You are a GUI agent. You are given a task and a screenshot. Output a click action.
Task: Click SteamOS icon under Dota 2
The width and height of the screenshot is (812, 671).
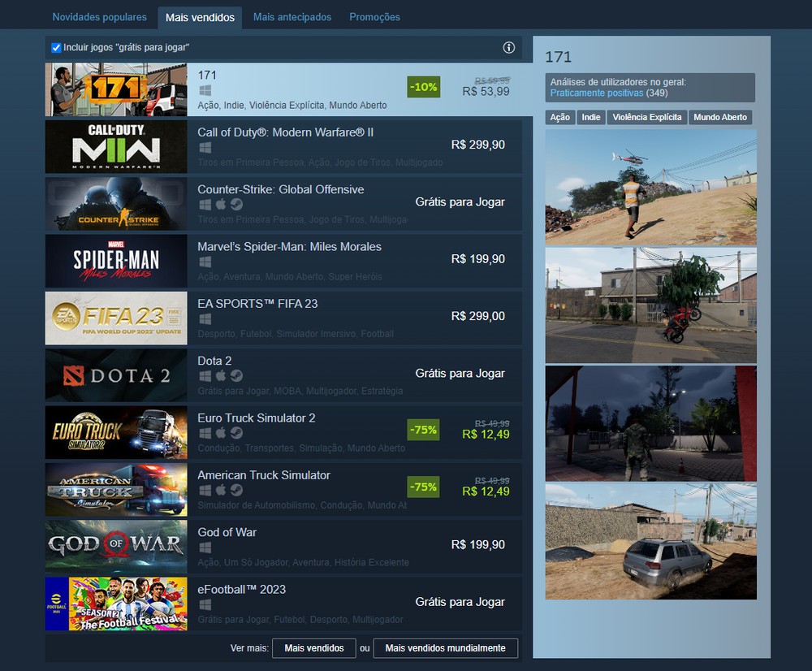pyautogui.click(x=236, y=375)
